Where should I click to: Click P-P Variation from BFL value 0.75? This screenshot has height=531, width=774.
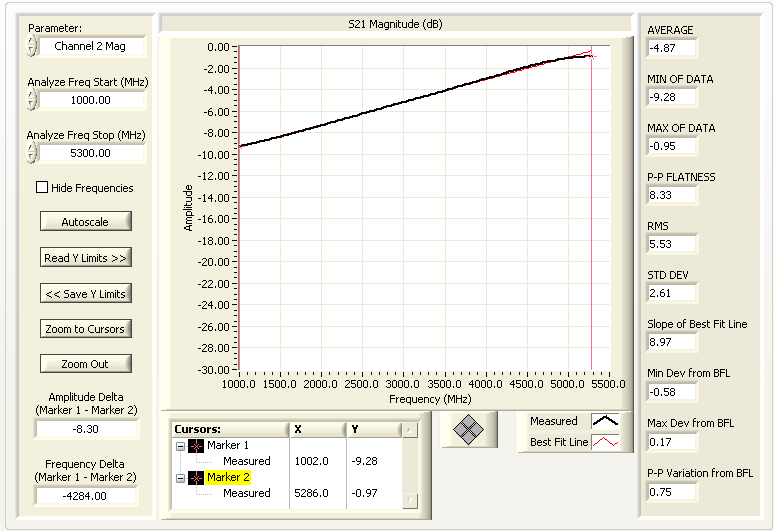coord(671,492)
